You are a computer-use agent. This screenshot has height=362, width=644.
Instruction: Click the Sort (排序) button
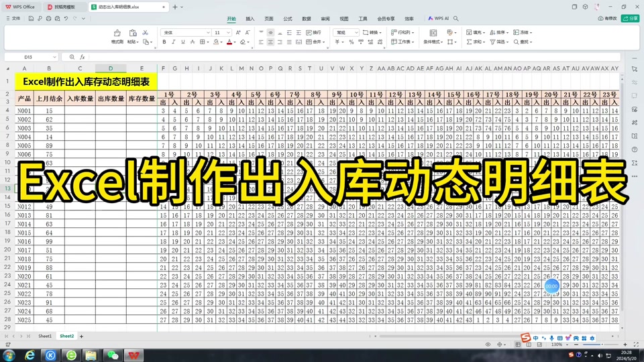498,32
